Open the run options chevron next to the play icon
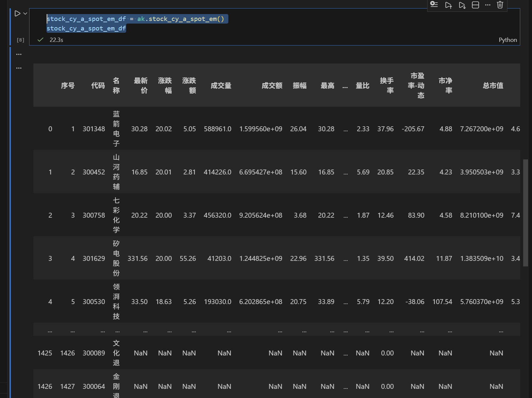This screenshot has width=532, height=398. [25, 13]
